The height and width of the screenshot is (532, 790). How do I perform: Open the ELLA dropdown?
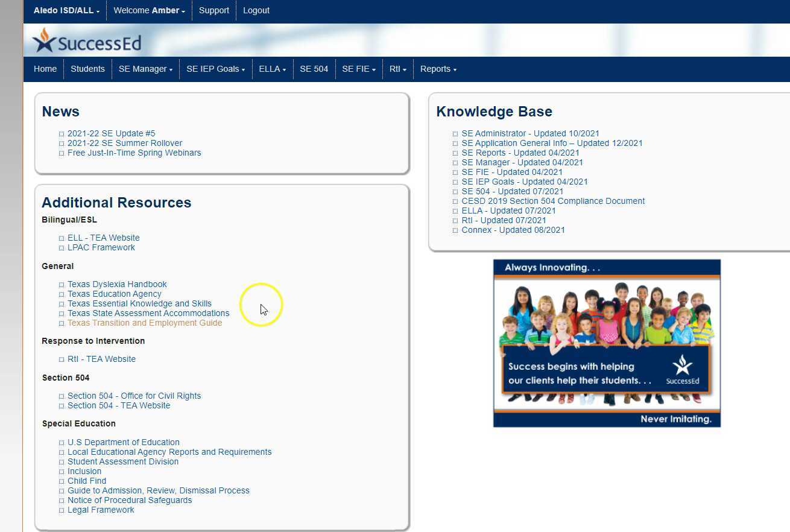[x=272, y=69]
